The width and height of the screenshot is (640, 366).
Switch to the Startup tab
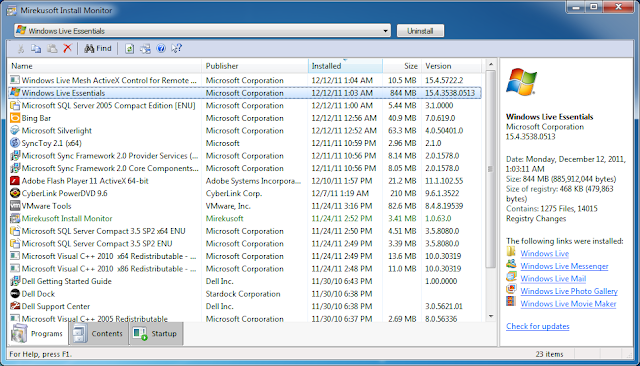(156, 334)
